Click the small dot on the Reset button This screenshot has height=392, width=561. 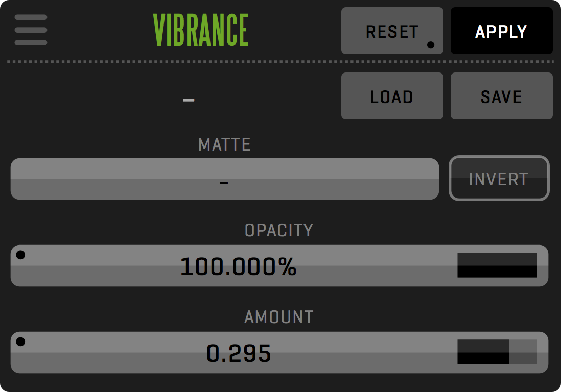click(x=431, y=45)
